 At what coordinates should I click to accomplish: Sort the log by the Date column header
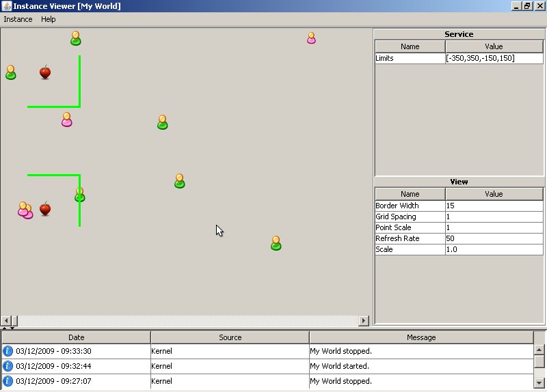point(77,337)
